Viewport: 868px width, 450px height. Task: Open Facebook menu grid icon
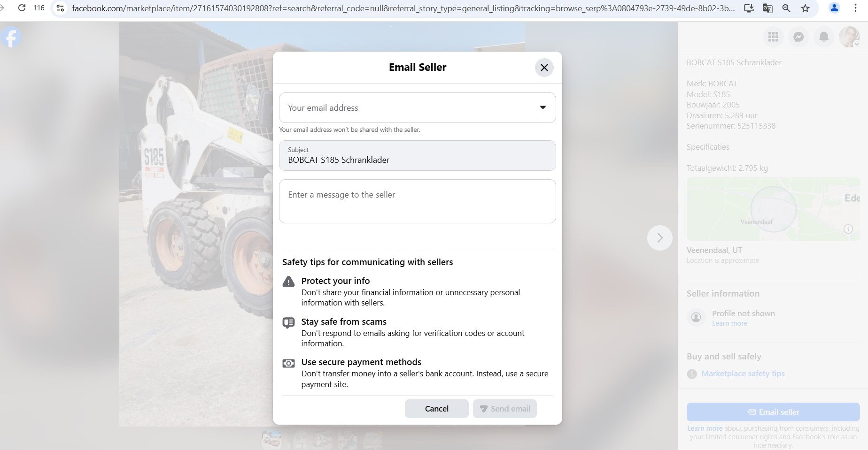(x=773, y=37)
